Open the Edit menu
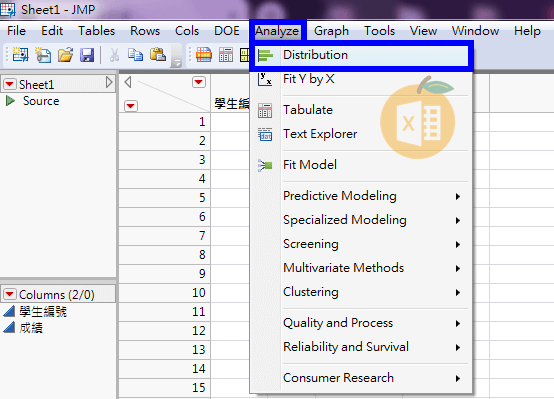The width and height of the screenshot is (554, 399). [x=52, y=31]
